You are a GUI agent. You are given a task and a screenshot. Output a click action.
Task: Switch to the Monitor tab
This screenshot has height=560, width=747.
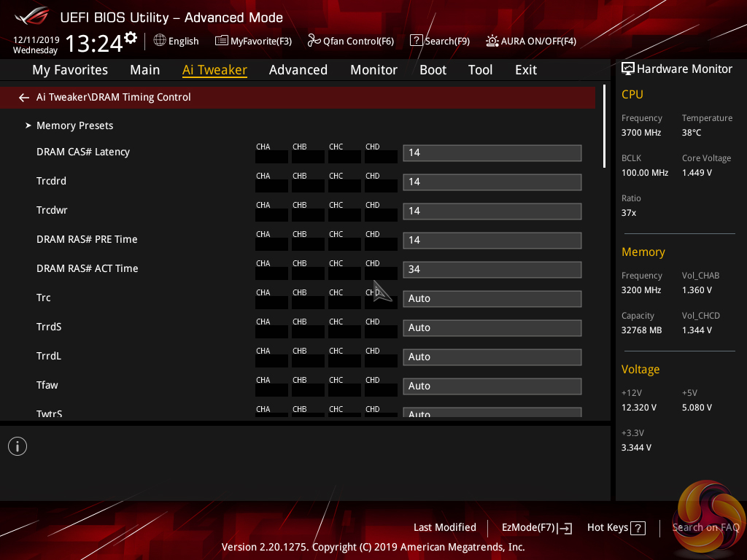(x=373, y=70)
